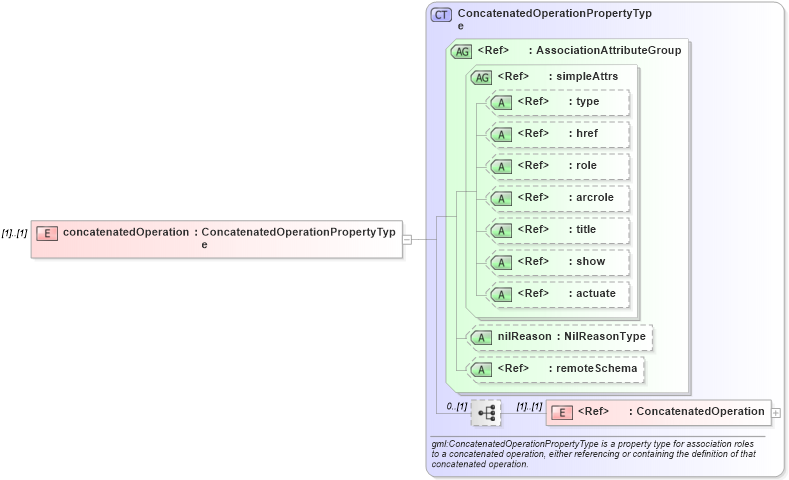Screen dimensions: 789x480
Task: Expand the ConcatenatedOperation reference element
Action: coord(776,413)
